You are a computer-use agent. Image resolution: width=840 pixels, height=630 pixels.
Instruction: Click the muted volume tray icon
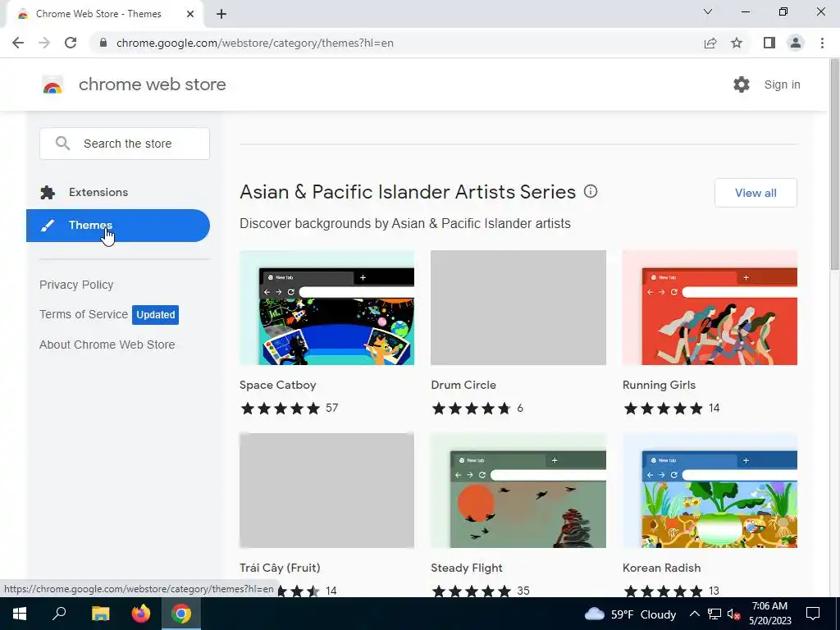coord(734,614)
